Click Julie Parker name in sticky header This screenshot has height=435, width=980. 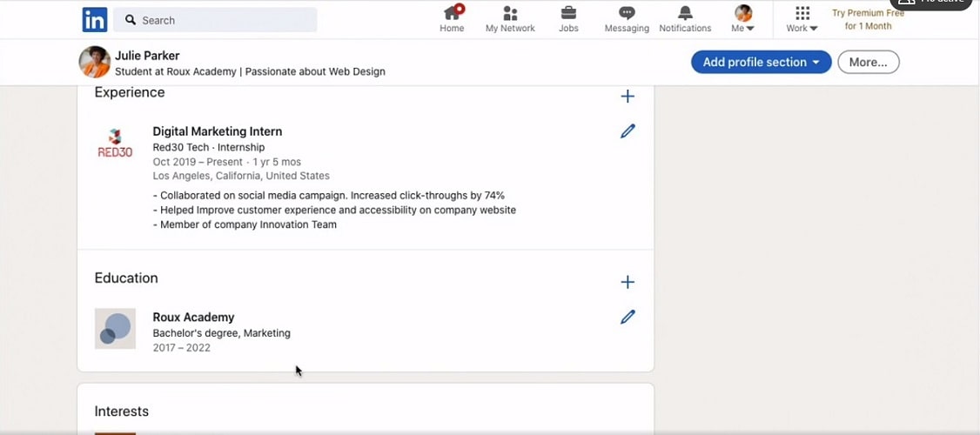(x=147, y=56)
